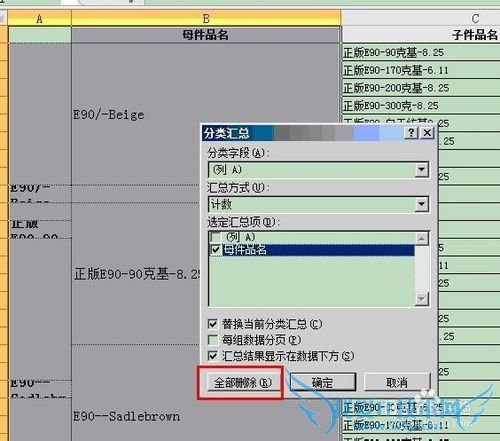The height and width of the screenshot is (441, 500).
Task: Click cell 正版E90-90克基-8.25 in column C
Action: [x=421, y=52]
